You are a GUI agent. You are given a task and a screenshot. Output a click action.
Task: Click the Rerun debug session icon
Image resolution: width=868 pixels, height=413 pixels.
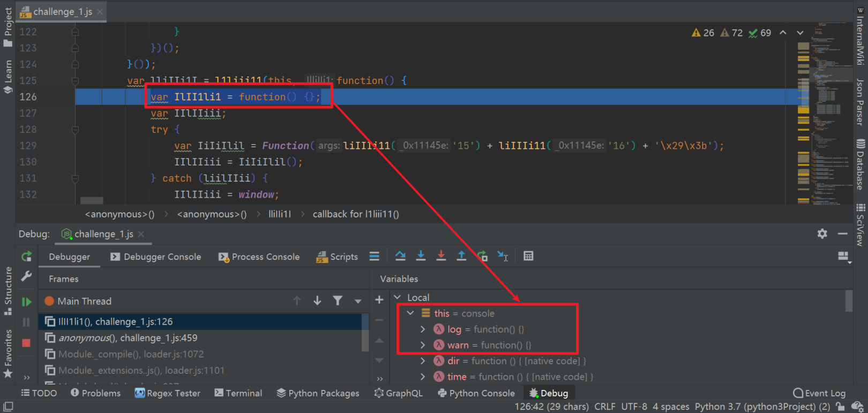[26, 257]
